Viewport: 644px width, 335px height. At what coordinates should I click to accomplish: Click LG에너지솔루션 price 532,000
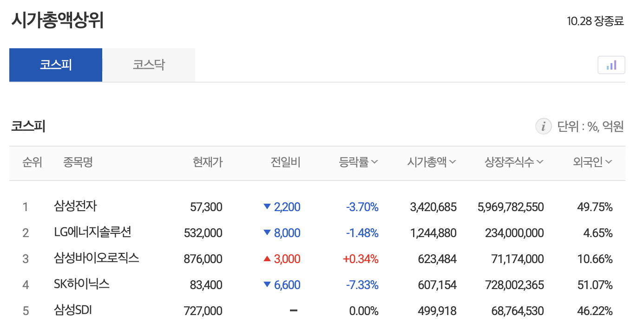point(203,233)
